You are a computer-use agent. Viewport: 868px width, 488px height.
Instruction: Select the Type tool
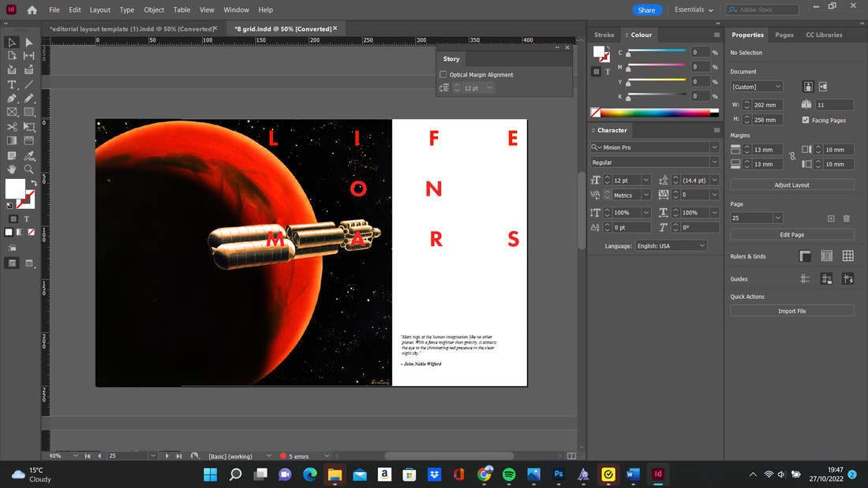coord(12,84)
